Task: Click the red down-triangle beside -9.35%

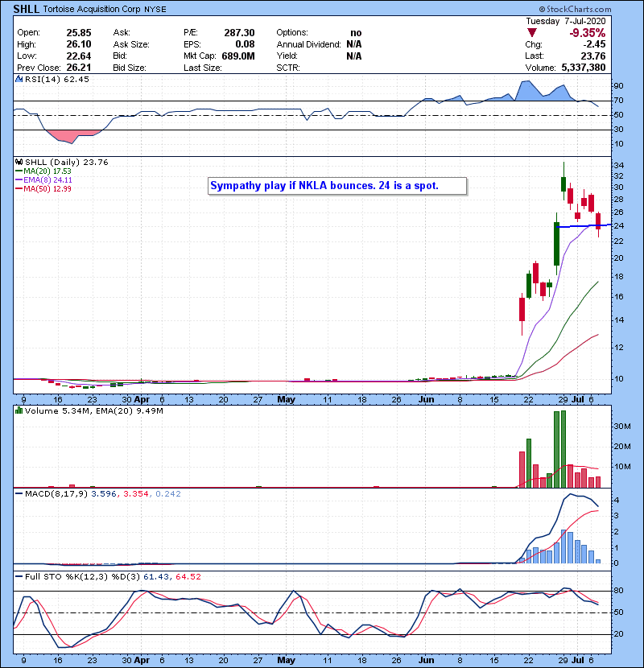Action: click(531, 33)
